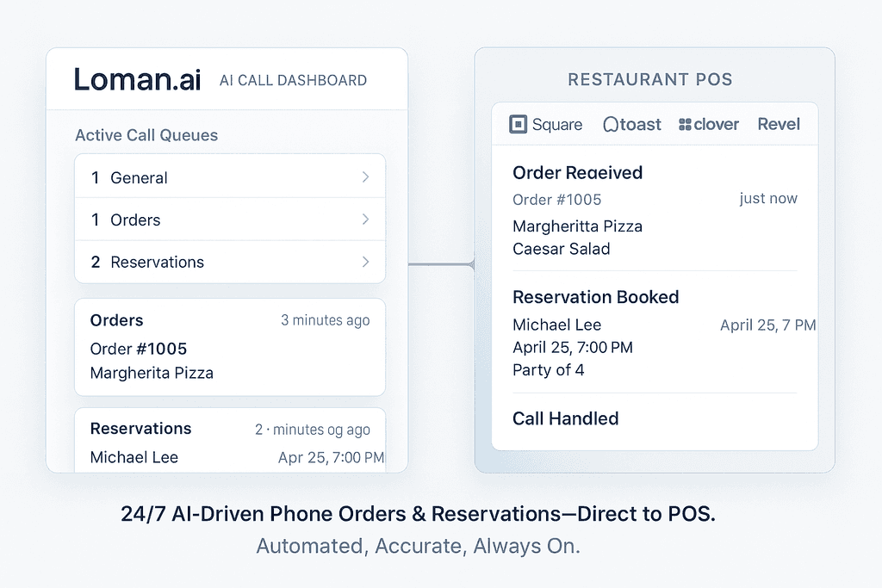Screen dimensions: 882x588
Task: Click the AI CALL DASHBOARD header label
Action: click(x=293, y=80)
